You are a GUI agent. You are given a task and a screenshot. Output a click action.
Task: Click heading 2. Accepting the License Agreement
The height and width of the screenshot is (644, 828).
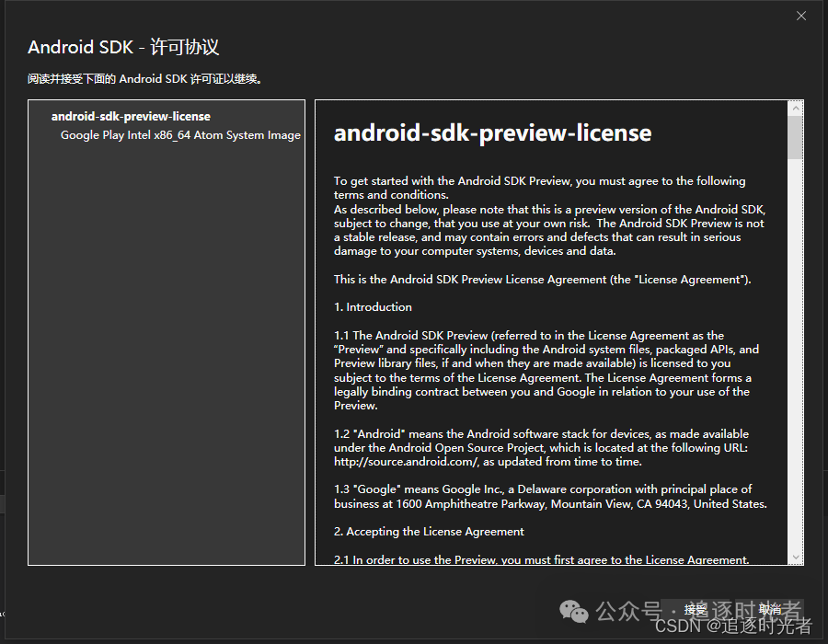tap(428, 531)
